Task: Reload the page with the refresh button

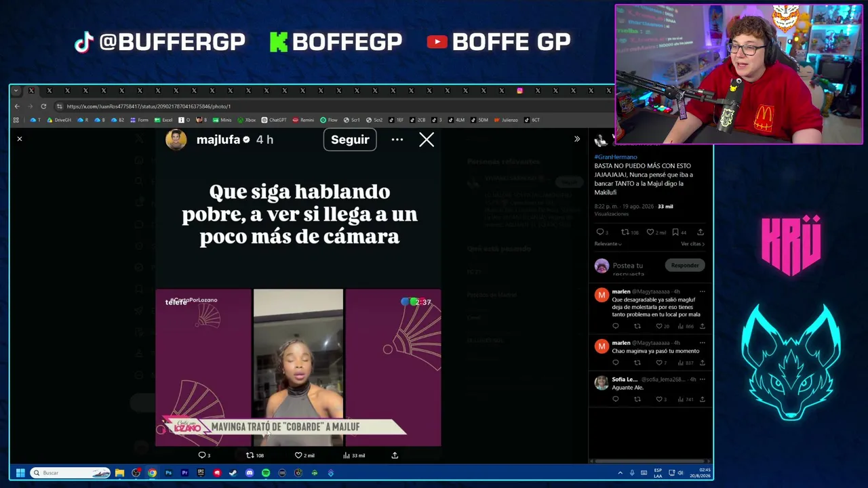Action: coord(43,106)
